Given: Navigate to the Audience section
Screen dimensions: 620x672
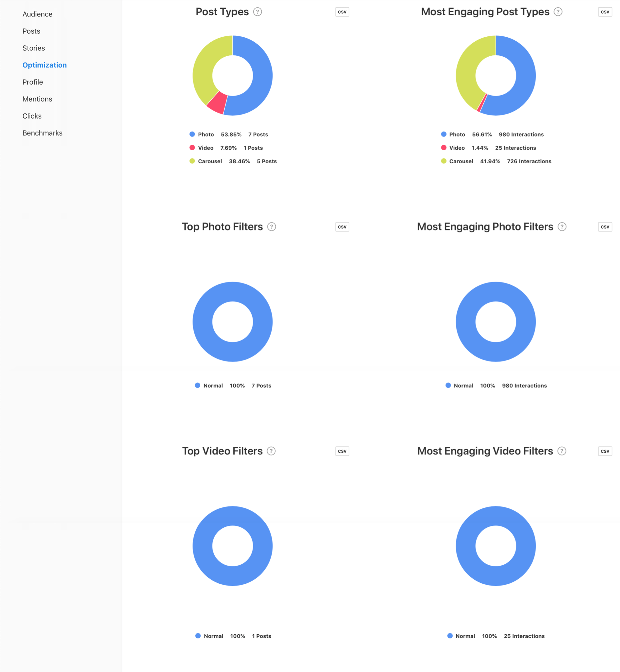Looking at the screenshot, I should (37, 13).
